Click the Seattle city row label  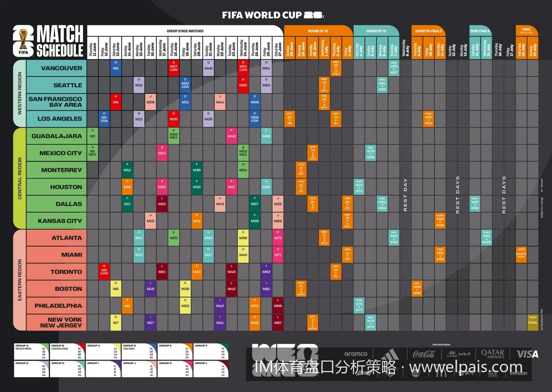click(x=57, y=85)
